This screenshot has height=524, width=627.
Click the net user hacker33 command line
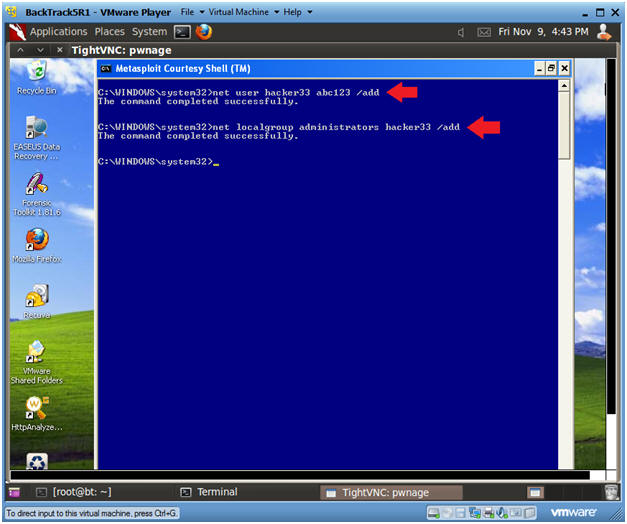coord(238,93)
